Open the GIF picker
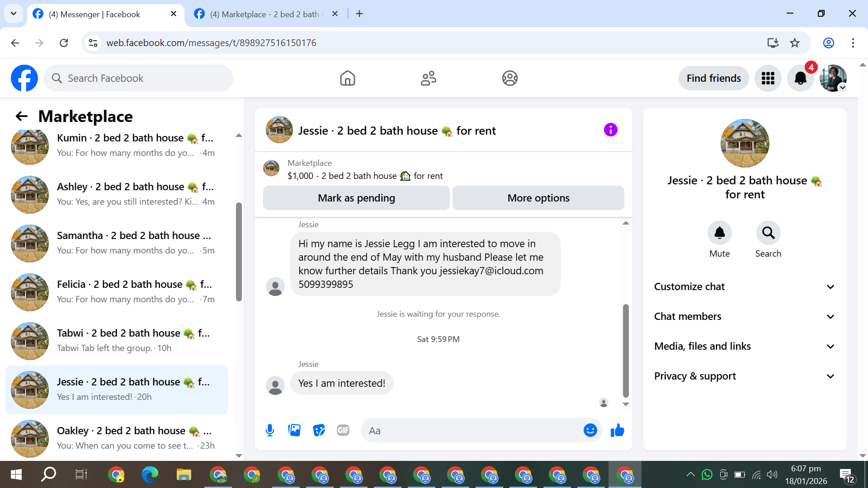868x488 pixels. coord(343,430)
